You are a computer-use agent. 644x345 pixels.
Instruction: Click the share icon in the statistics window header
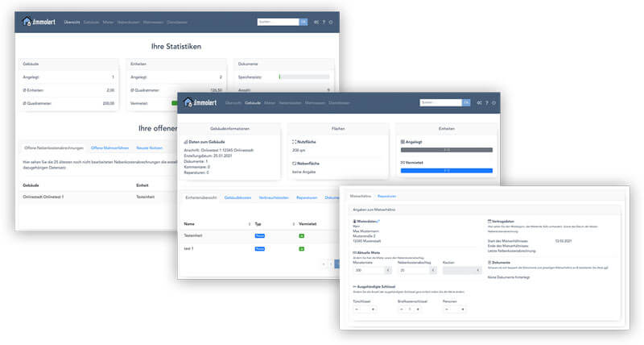point(316,22)
